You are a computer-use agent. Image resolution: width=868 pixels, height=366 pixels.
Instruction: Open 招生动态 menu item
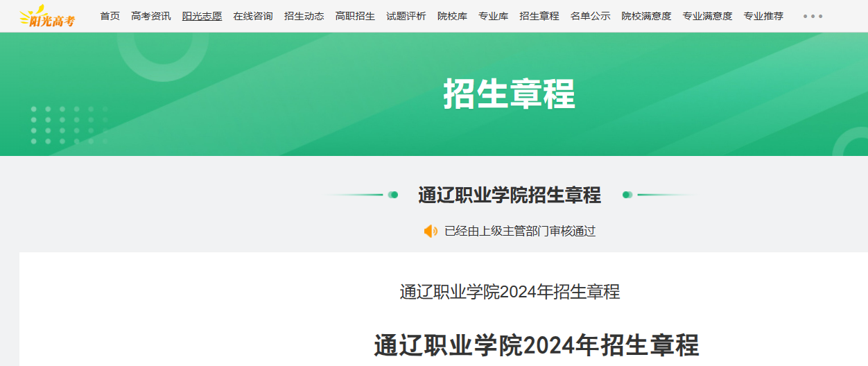coord(304,16)
